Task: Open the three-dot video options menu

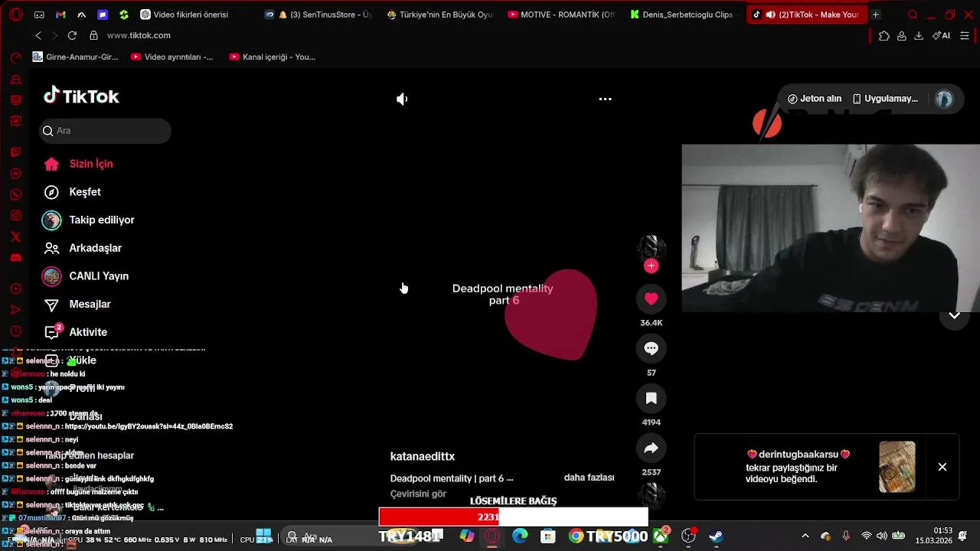Action: 605,99
